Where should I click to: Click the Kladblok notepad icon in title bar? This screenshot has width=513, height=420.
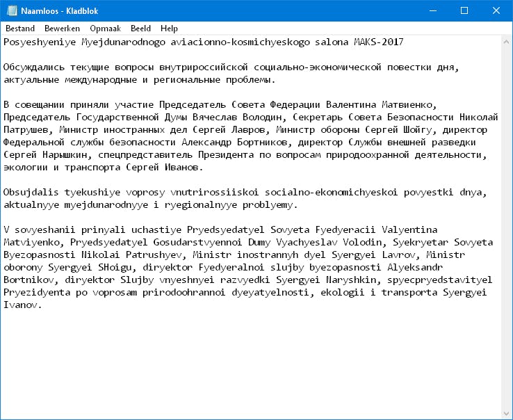12,11
